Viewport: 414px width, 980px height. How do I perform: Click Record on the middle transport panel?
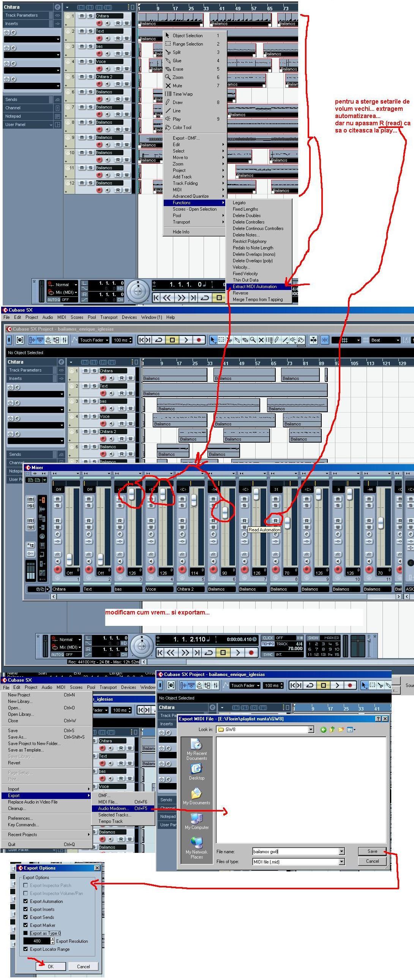point(251,653)
